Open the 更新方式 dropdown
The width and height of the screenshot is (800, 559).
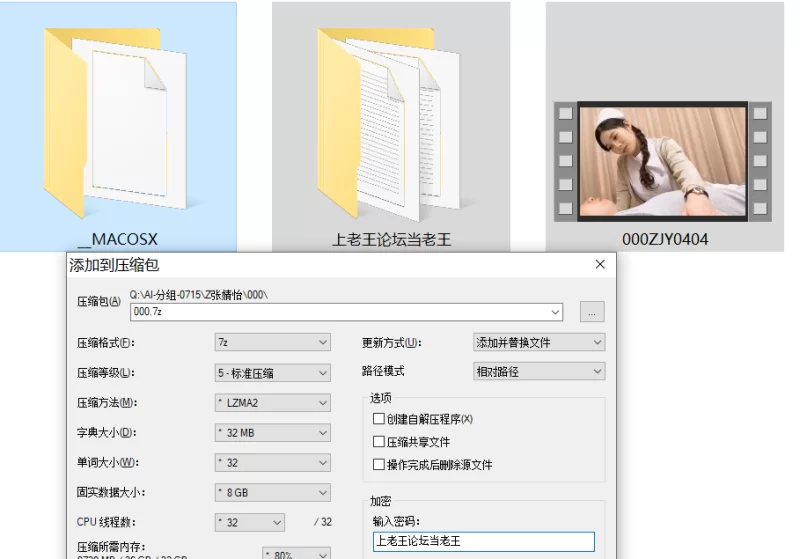point(539,342)
